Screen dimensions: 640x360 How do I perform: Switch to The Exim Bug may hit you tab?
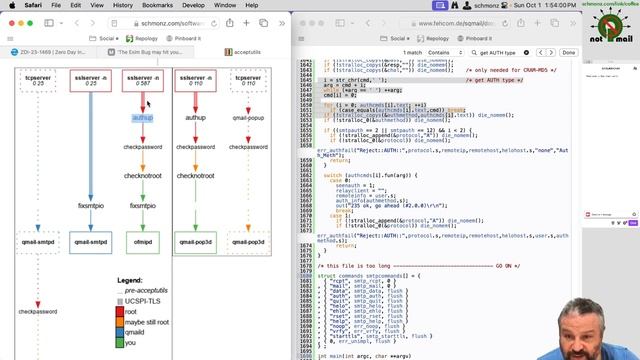coord(145,52)
